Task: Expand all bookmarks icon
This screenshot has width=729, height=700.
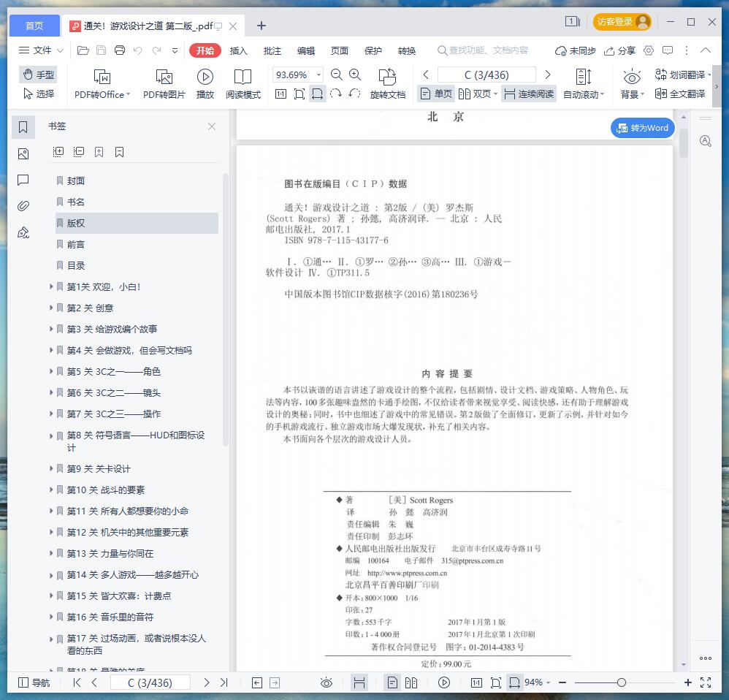Action: 58,152
